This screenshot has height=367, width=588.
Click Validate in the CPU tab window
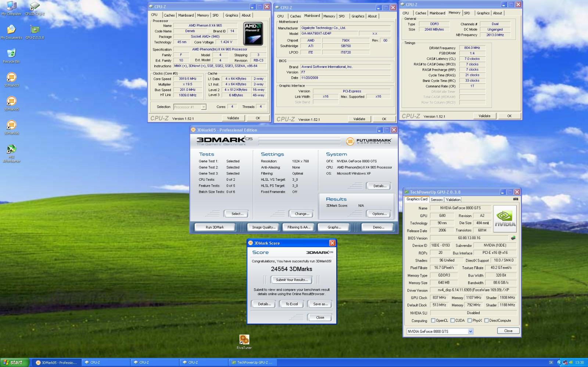pos(233,118)
